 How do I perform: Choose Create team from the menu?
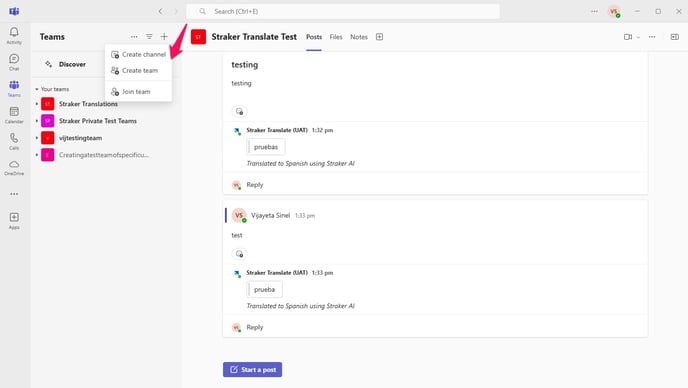139,71
